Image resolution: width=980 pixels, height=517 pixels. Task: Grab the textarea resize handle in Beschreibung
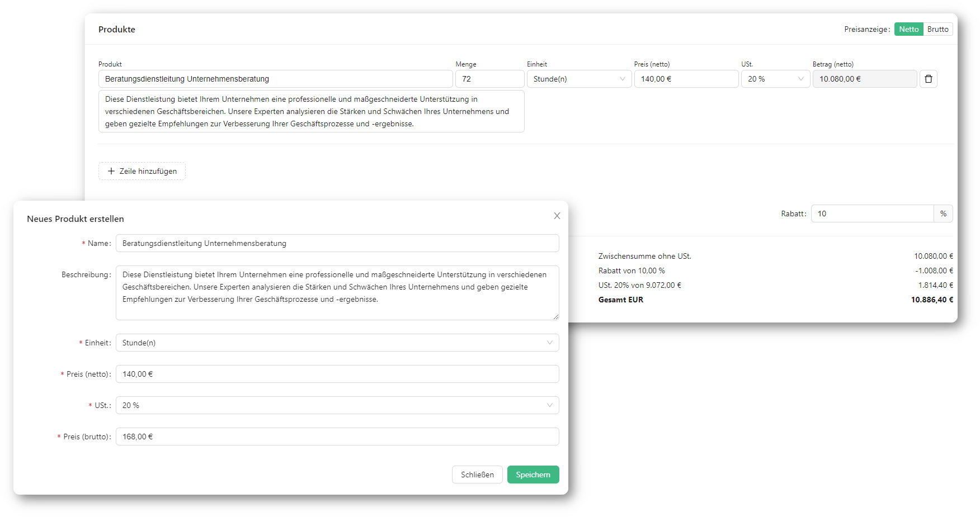coord(555,317)
